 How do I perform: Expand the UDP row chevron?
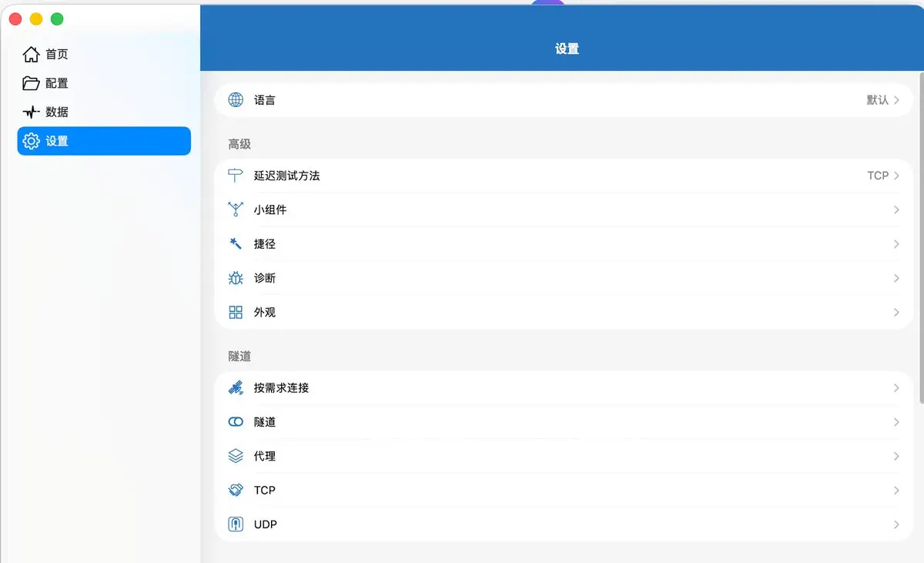[897, 524]
